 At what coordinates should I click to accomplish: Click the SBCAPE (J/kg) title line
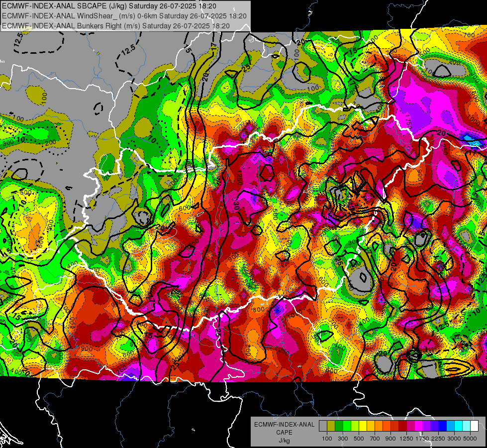point(109,6)
